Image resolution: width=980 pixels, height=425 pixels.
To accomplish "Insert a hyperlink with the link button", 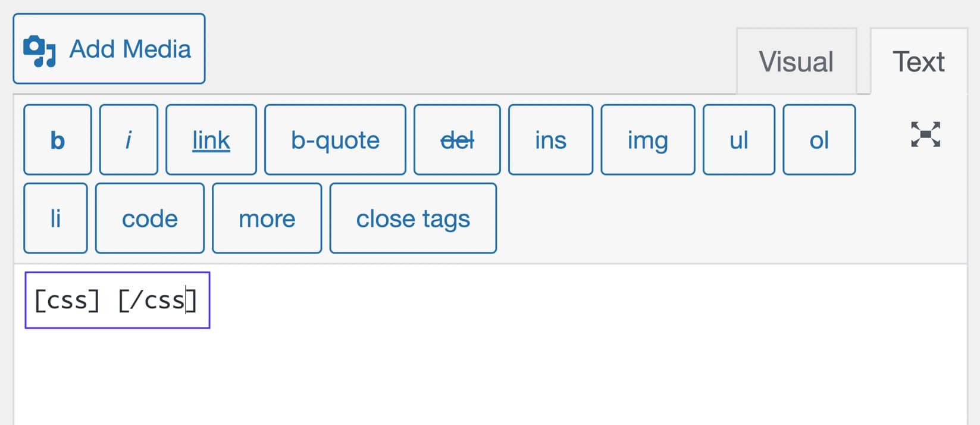I will 211,140.
